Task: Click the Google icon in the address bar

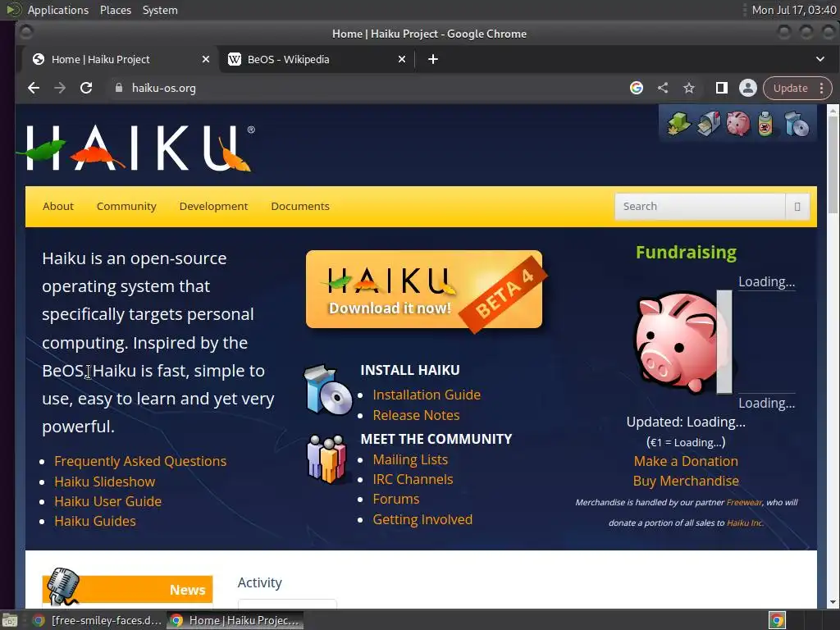Action: (637, 88)
